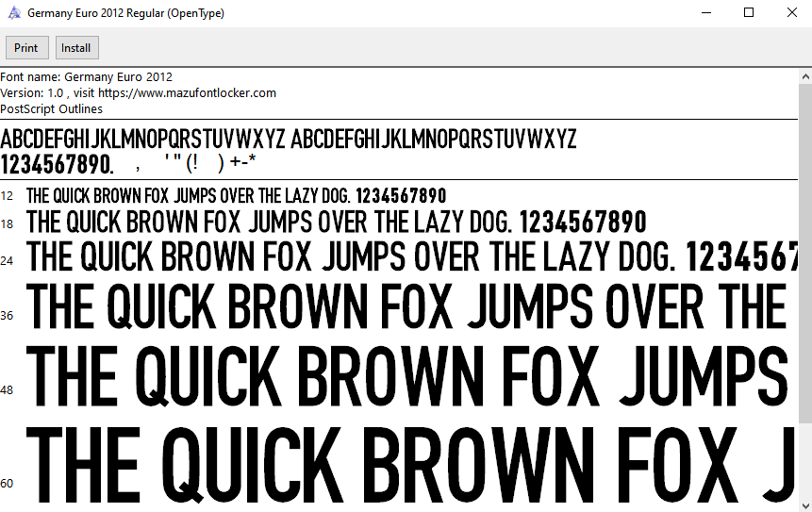Click the scrollbar up arrow
Screen dimensions: 812x512
click(x=804, y=75)
